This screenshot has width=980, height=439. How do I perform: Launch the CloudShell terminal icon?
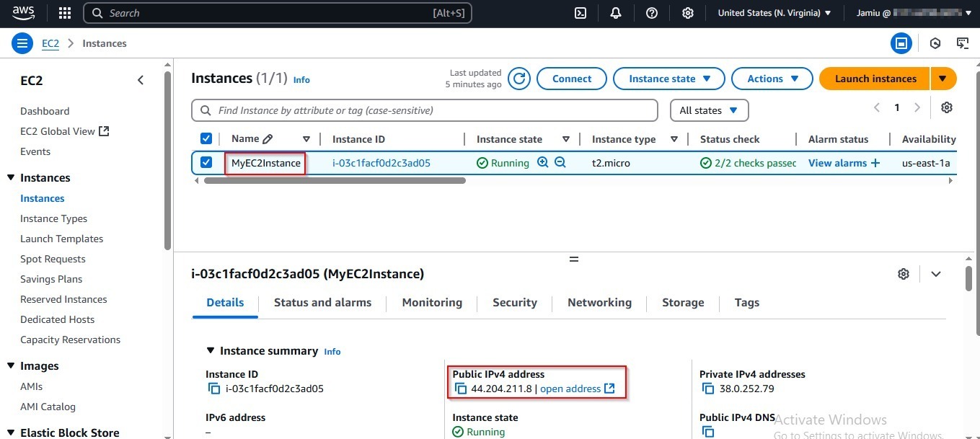pos(580,13)
